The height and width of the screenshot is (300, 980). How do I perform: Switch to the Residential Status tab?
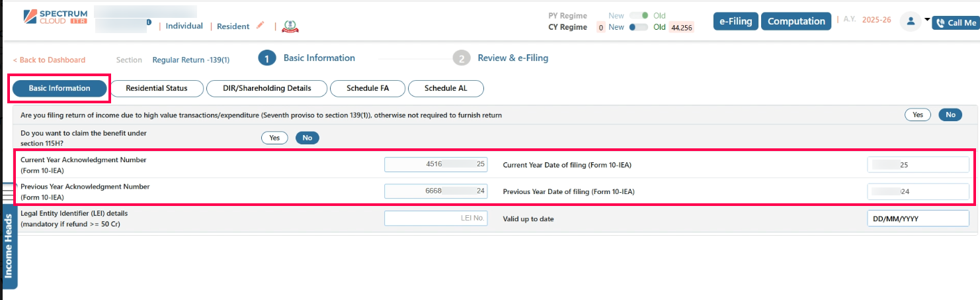coord(156,88)
